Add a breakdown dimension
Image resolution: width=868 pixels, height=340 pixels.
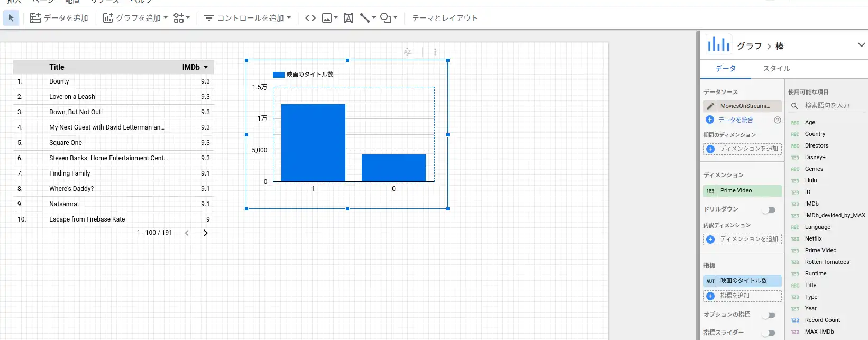743,240
